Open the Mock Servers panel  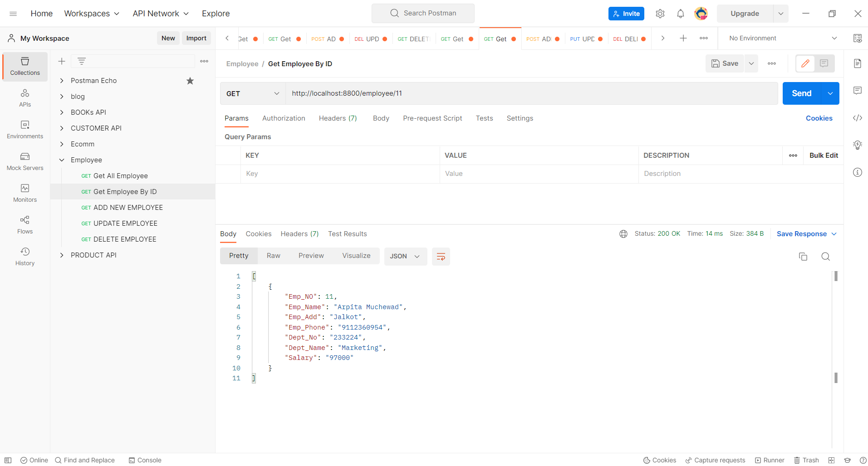25,161
